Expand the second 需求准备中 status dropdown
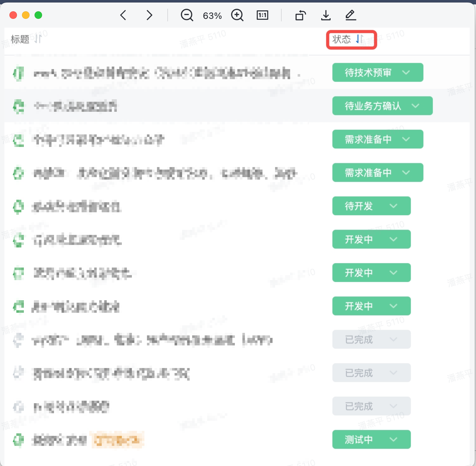476x466 pixels. [378, 172]
